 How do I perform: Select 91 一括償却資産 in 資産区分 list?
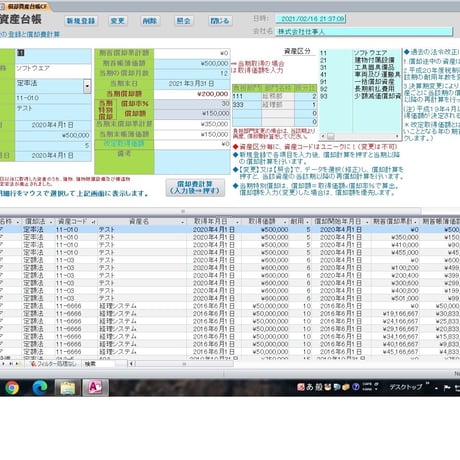click(360, 82)
